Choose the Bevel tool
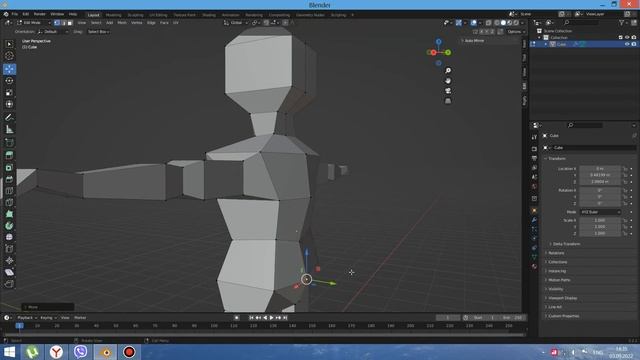This screenshot has height=360, width=640. tap(9, 179)
